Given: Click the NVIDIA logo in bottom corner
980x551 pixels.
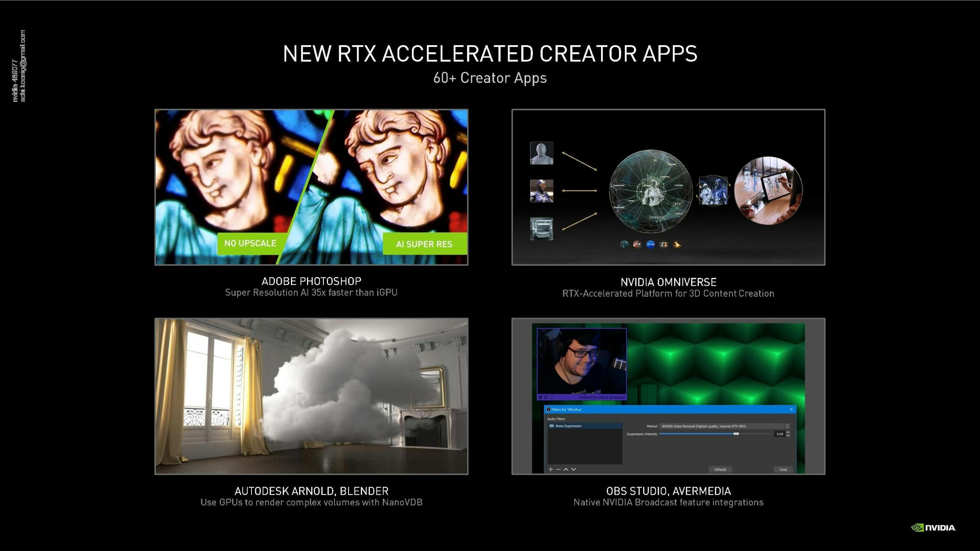Looking at the screenshot, I should (933, 528).
